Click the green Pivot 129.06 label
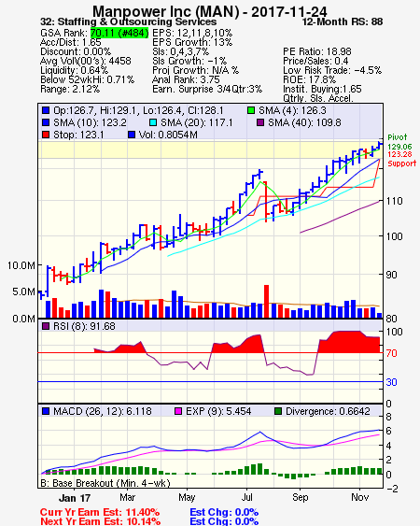 coord(399,142)
